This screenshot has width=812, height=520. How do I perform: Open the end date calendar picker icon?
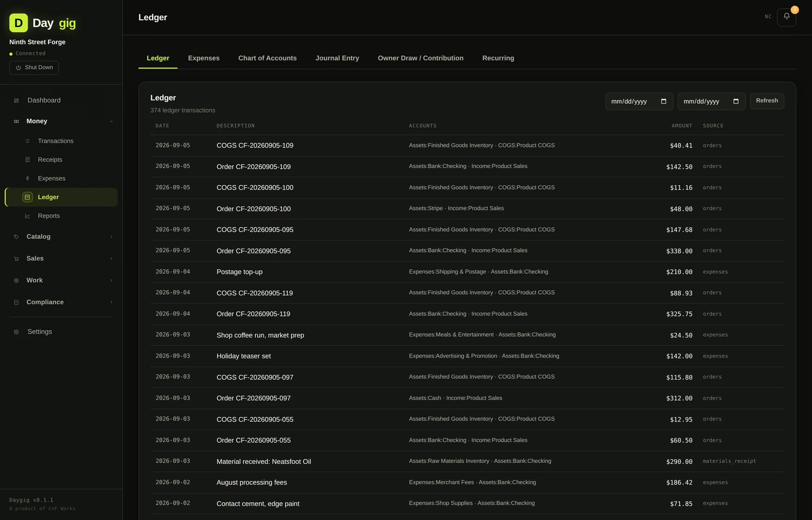(x=736, y=101)
